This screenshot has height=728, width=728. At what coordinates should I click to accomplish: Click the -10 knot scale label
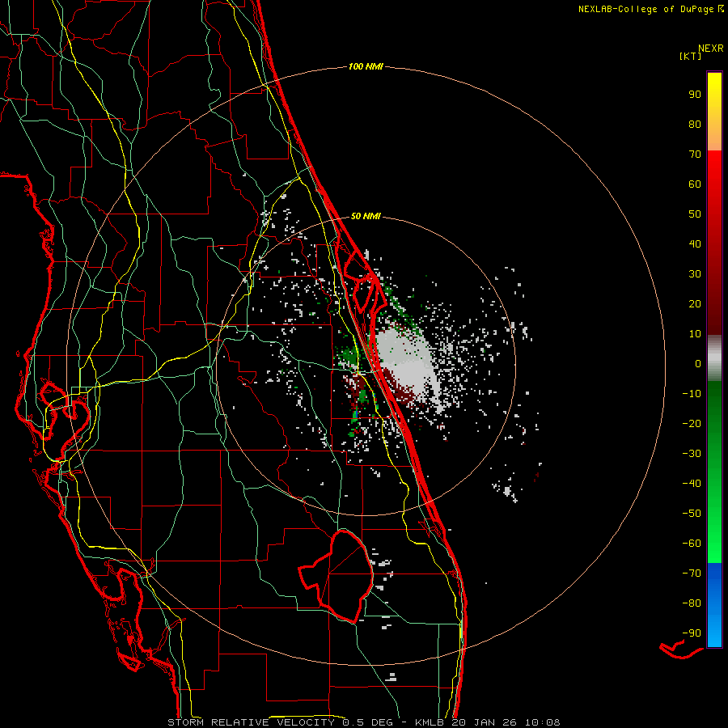(692, 394)
